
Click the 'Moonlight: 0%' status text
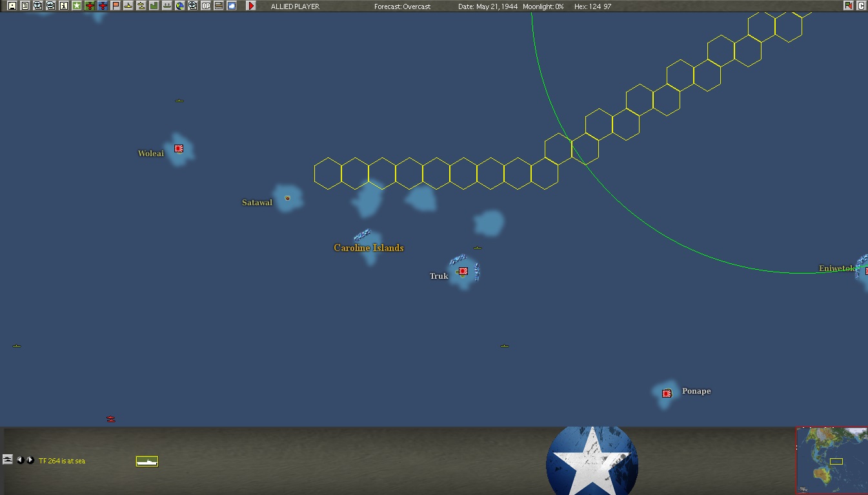pos(543,6)
